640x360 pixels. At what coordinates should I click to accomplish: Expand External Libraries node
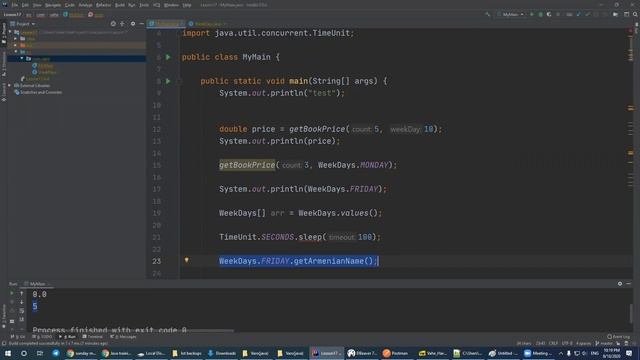[10, 85]
